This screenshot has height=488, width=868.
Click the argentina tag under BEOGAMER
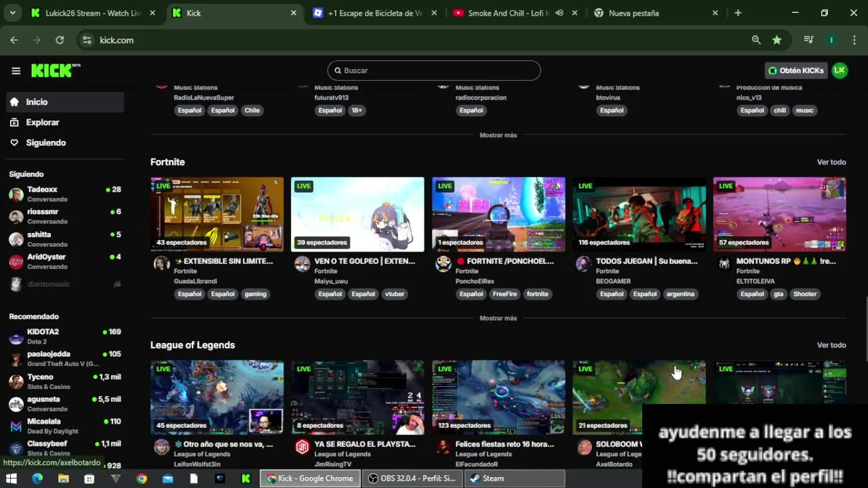coord(680,294)
